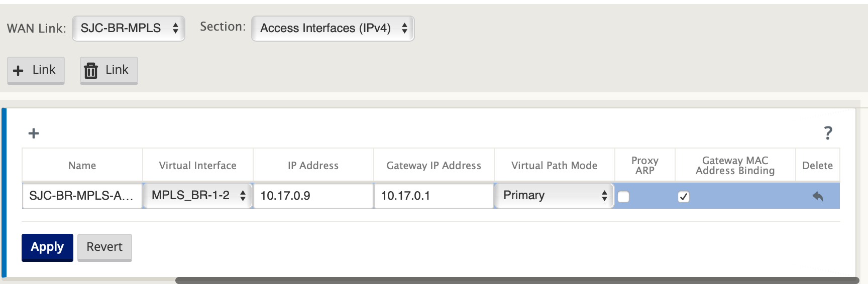
Task: Open the WAN Link SJC-BR-MPLS dropdown
Action: pyautogui.click(x=129, y=28)
